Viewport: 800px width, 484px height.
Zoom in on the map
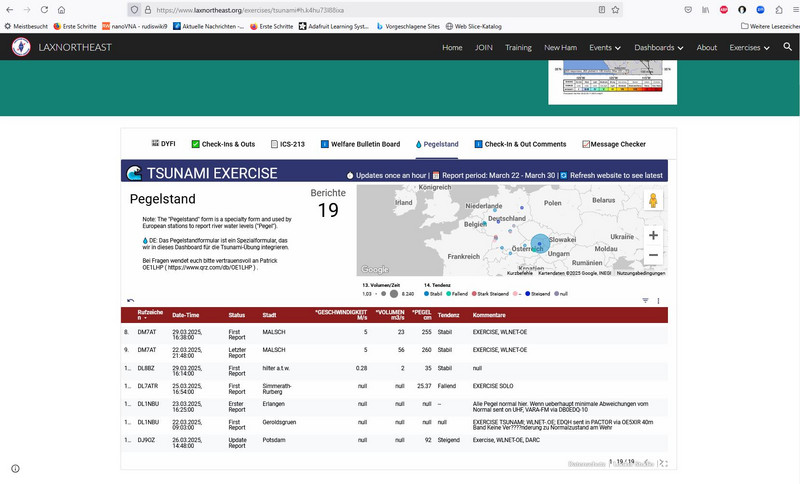point(653,235)
